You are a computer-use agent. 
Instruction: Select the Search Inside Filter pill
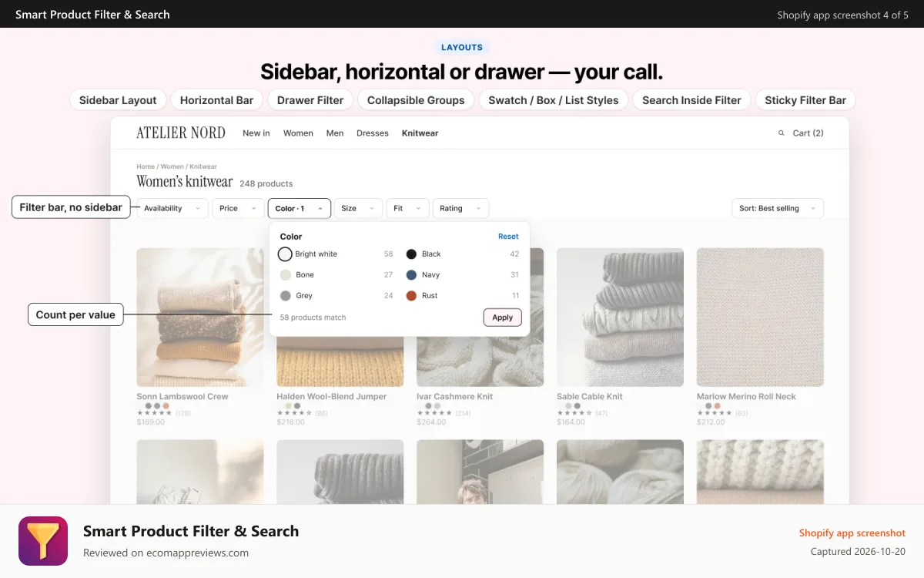pyautogui.click(x=691, y=100)
